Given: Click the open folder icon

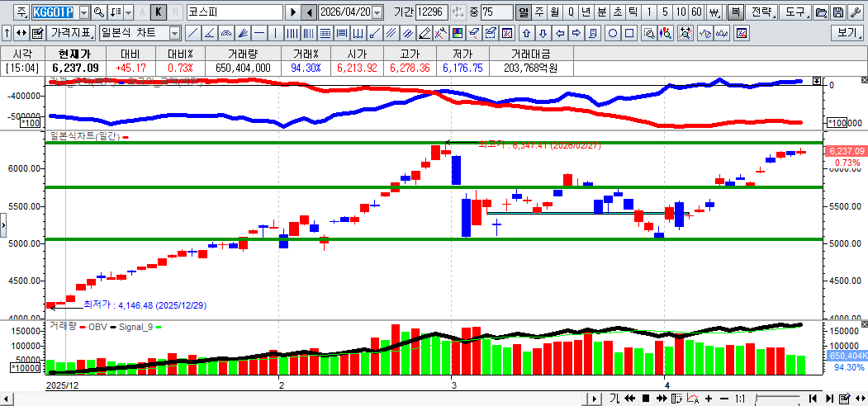Looking at the screenshot, I should [821, 12].
